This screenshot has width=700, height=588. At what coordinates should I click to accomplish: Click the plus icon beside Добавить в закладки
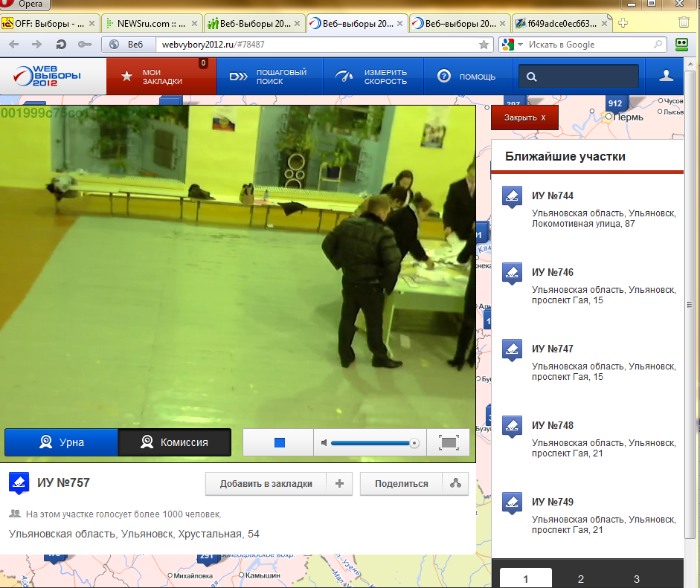pyautogui.click(x=339, y=484)
